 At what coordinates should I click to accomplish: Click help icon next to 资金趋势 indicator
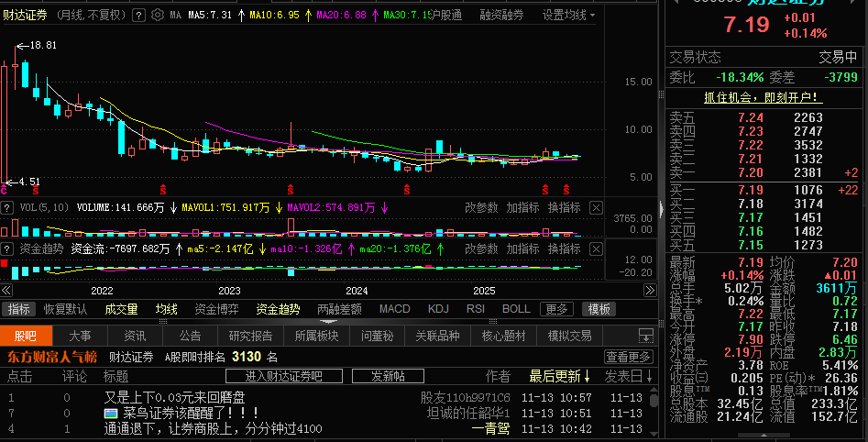coord(6,249)
